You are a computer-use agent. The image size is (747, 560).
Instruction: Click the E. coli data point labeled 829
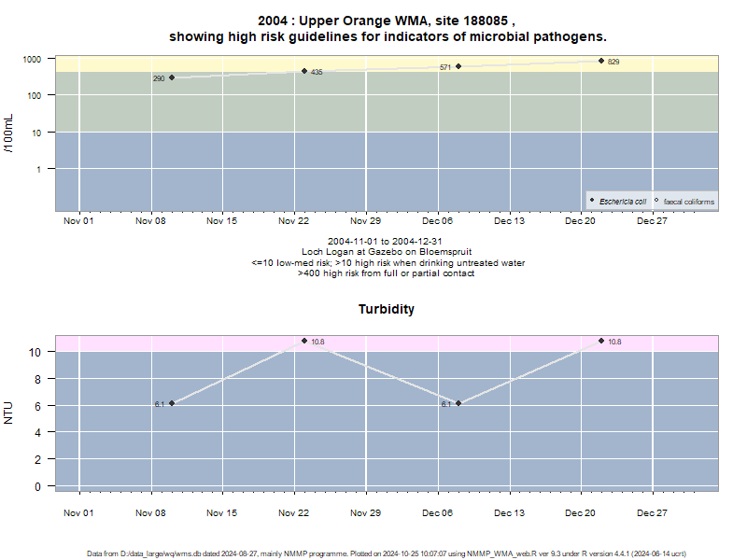601,61
